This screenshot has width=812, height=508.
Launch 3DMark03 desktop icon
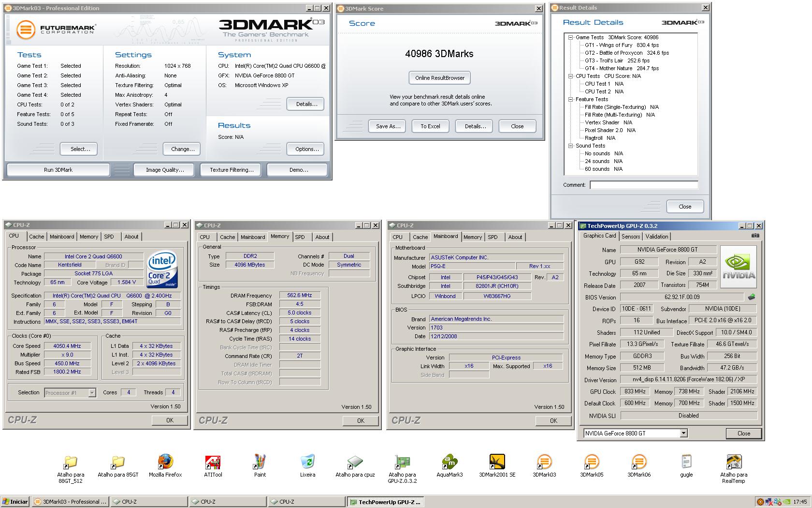pyautogui.click(x=544, y=466)
